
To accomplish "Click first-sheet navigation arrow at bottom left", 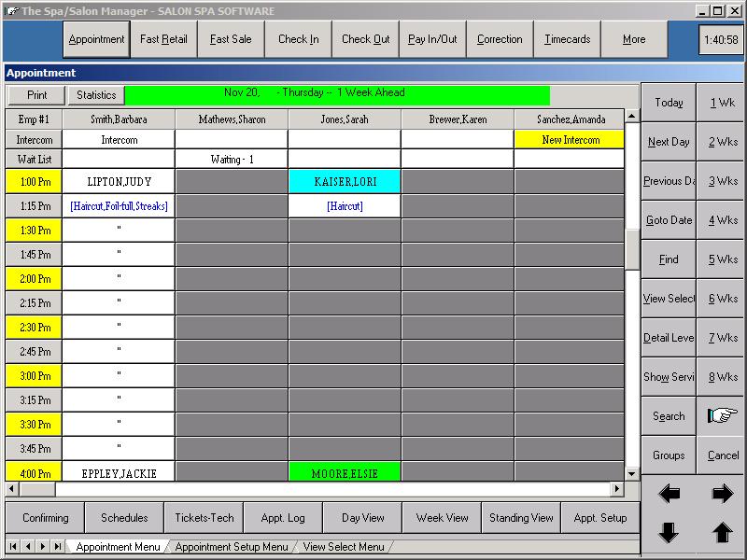I will pos(13,546).
